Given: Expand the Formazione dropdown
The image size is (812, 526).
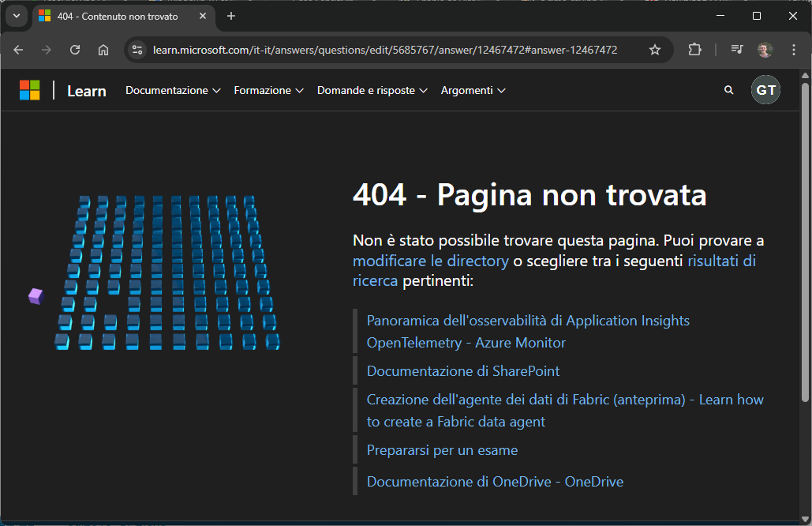Looking at the screenshot, I should coord(268,90).
